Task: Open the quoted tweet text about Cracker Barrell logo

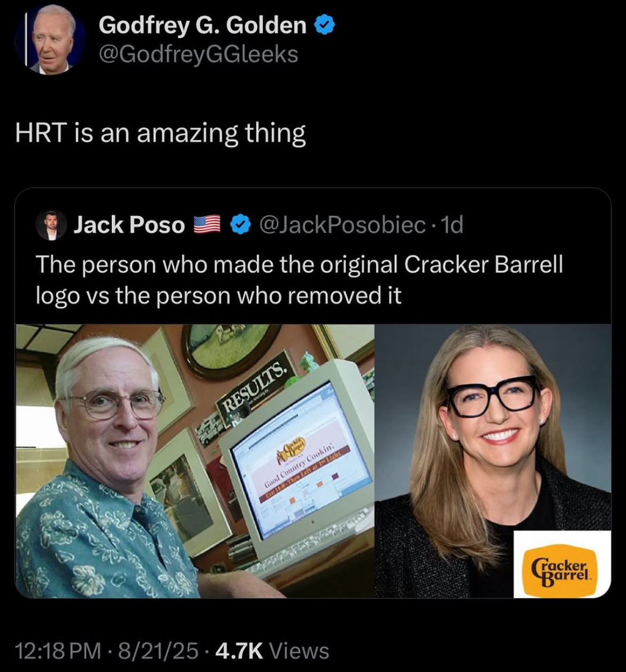Action: (x=299, y=279)
